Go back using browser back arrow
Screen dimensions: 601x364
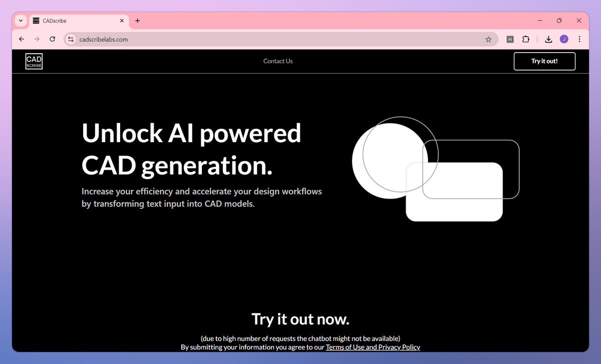(x=21, y=39)
